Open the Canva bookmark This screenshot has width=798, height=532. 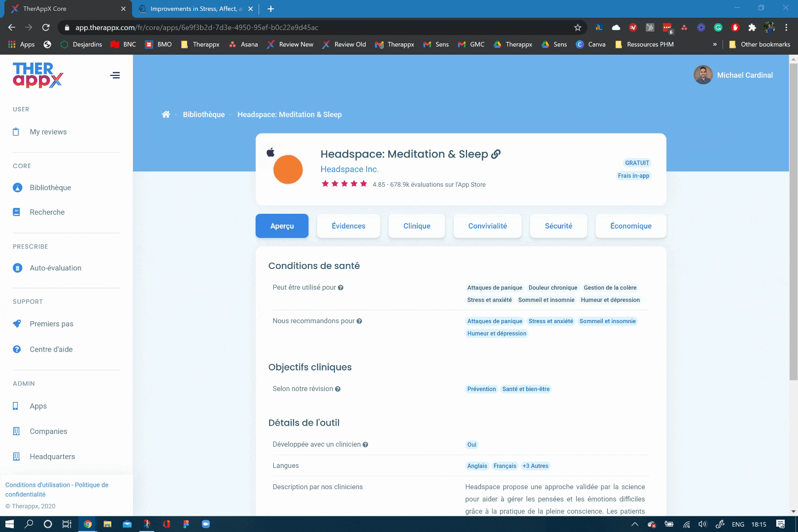(591, 44)
